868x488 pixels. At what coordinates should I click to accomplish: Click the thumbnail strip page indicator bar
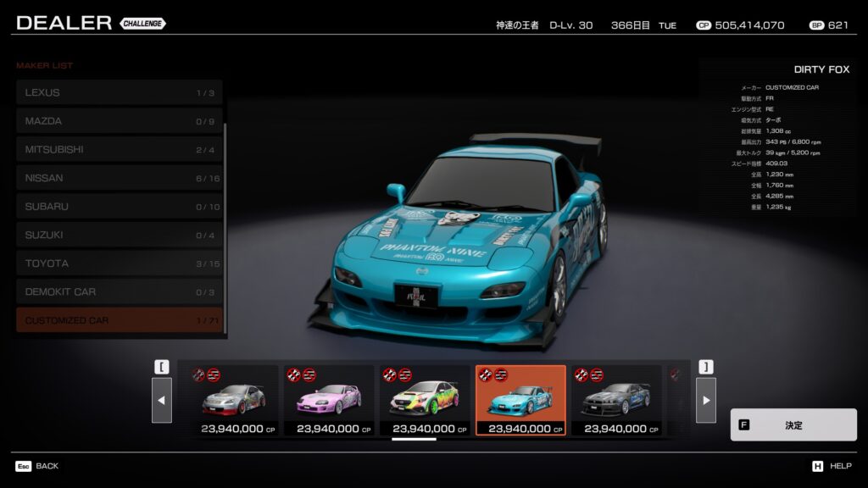click(414, 440)
